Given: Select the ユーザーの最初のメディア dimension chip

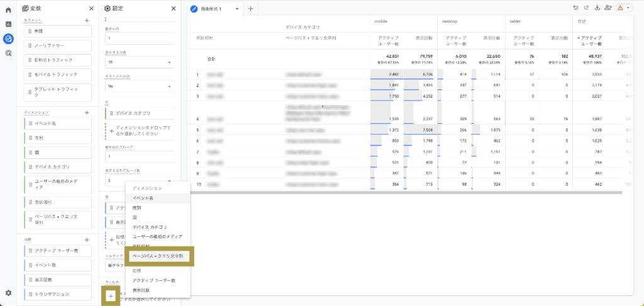Looking at the screenshot, I should pos(57,184).
